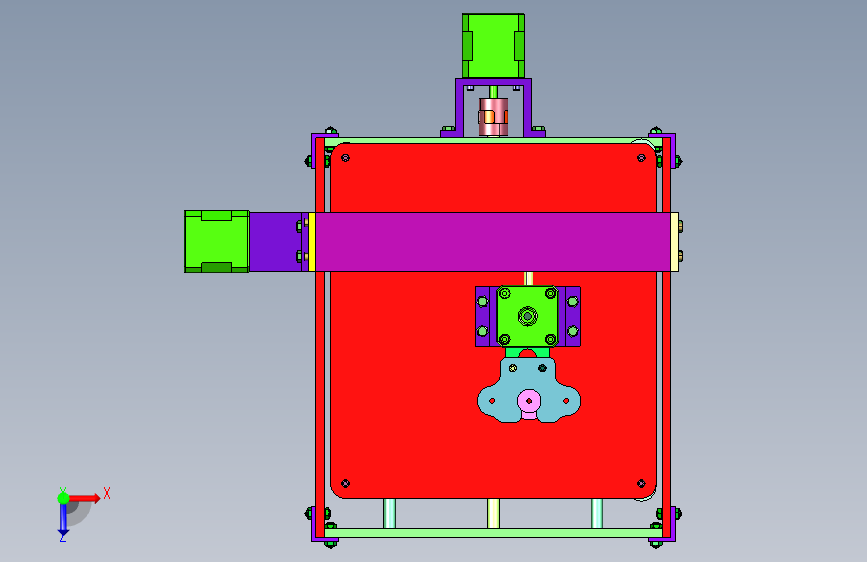
Task: Select the yellow end plate of crossbeam
Action: point(312,242)
